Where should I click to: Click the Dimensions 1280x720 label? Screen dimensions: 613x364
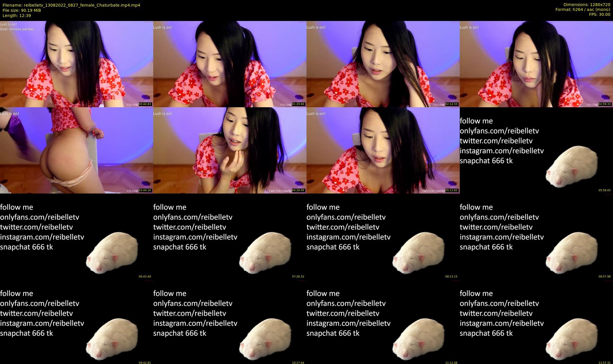click(587, 5)
